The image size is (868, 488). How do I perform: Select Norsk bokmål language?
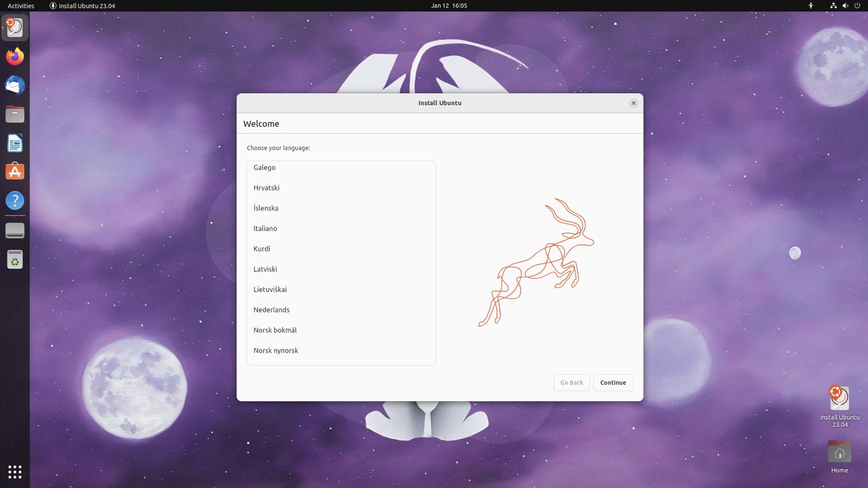pyautogui.click(x=341, y=330)
